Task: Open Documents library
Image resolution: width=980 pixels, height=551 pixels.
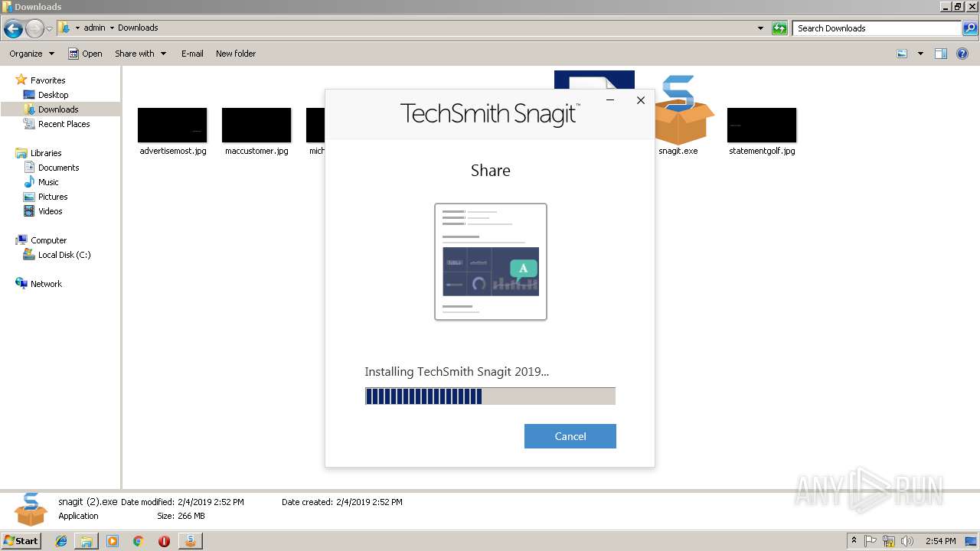Action: coord(58,168)
